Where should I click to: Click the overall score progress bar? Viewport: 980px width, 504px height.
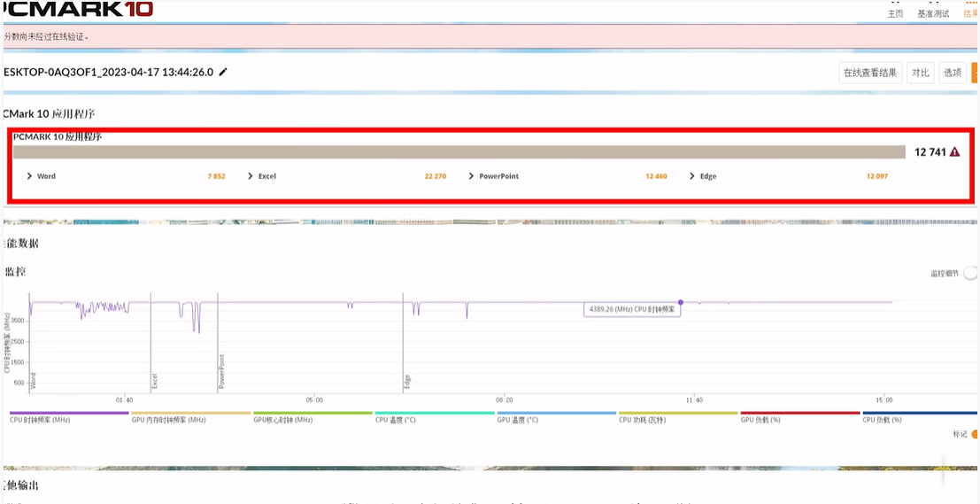click(459, 152)
